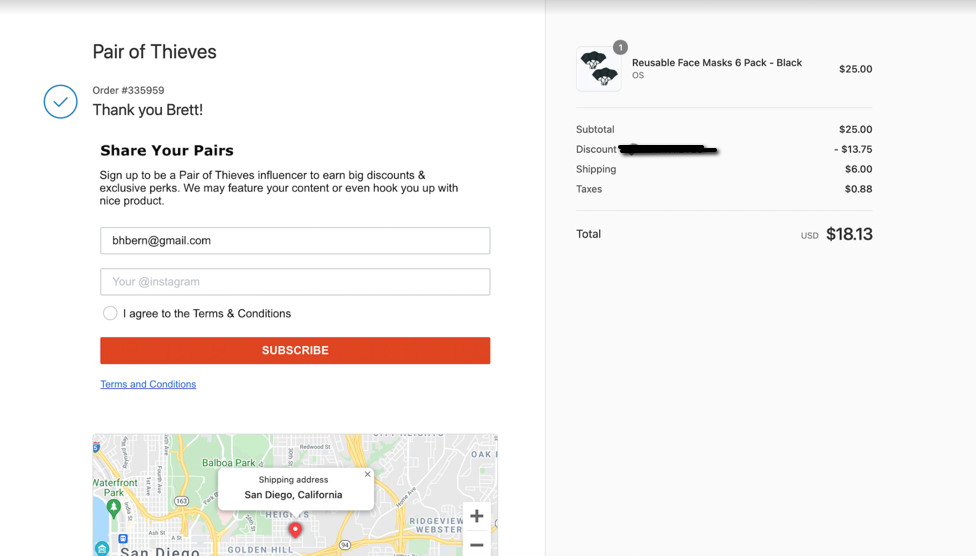
Task: Click the Reusable Face Masks product thumbnail
Action: click(599, 68)
